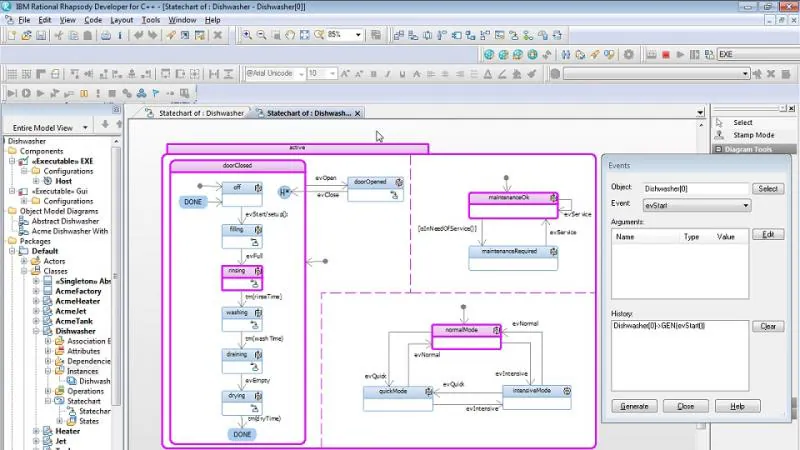Viewport: 800px width, 450px height.
Task: Click the animation Stop square icon
Action: 112,93
